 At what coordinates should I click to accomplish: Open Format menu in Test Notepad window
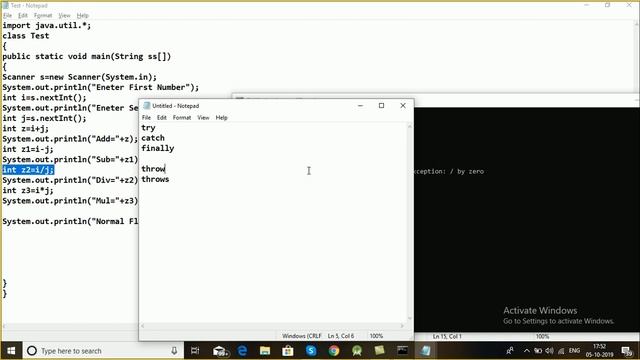point(43,16)
